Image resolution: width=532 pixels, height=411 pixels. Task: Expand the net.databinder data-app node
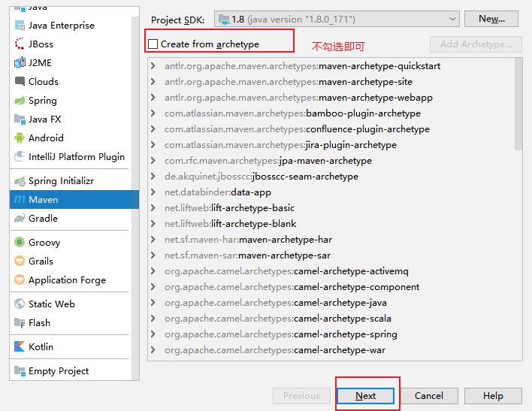point(153,192)
